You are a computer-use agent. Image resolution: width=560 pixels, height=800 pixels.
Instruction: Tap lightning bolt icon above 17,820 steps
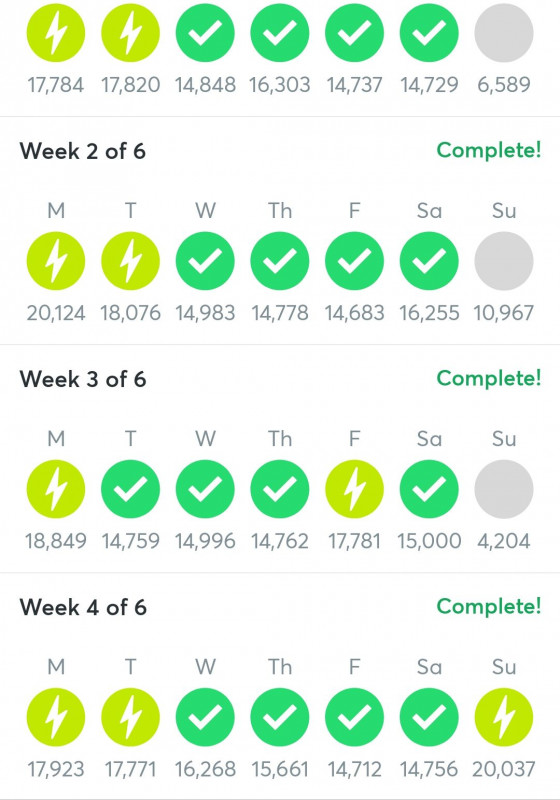click(131, 33)
